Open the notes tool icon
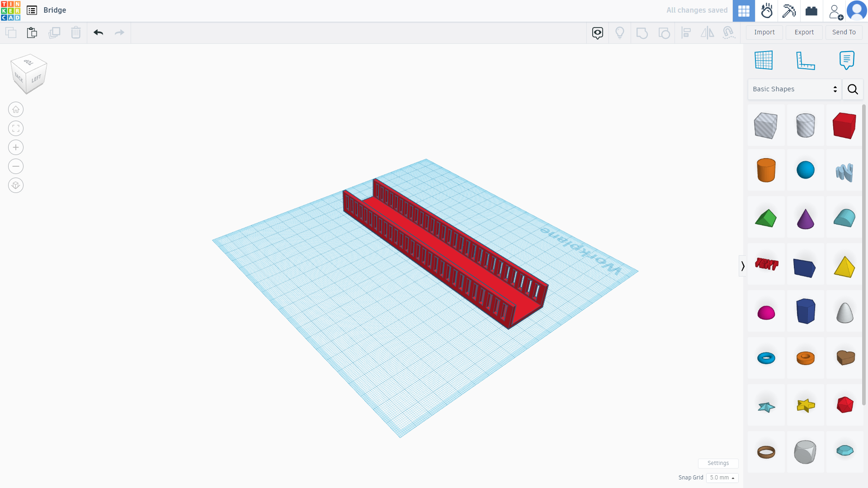 click(x=846, y=60)
